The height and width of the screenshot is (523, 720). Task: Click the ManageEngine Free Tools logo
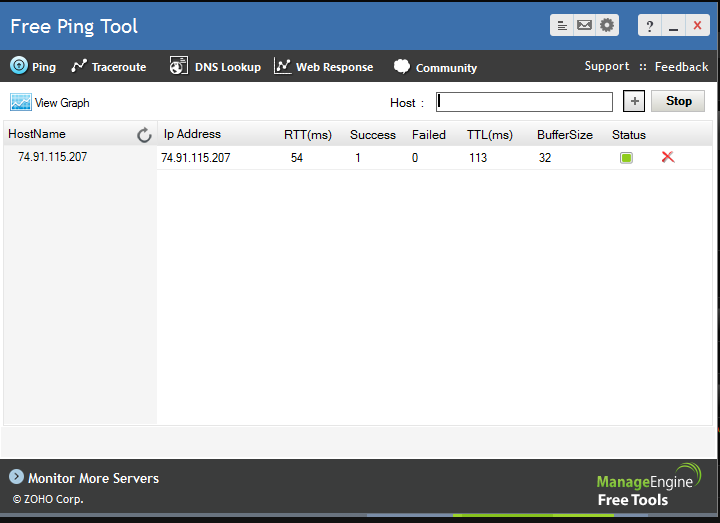coord(648,485)
